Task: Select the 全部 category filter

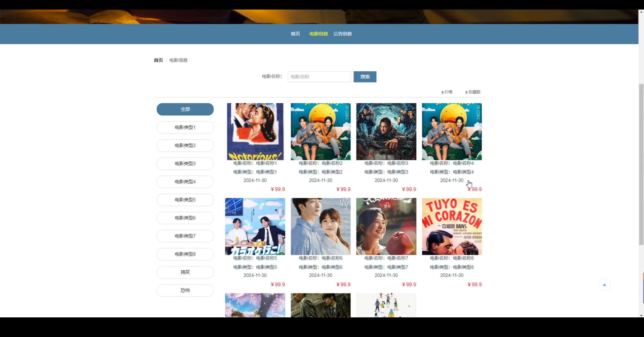Action: point(185,109)
